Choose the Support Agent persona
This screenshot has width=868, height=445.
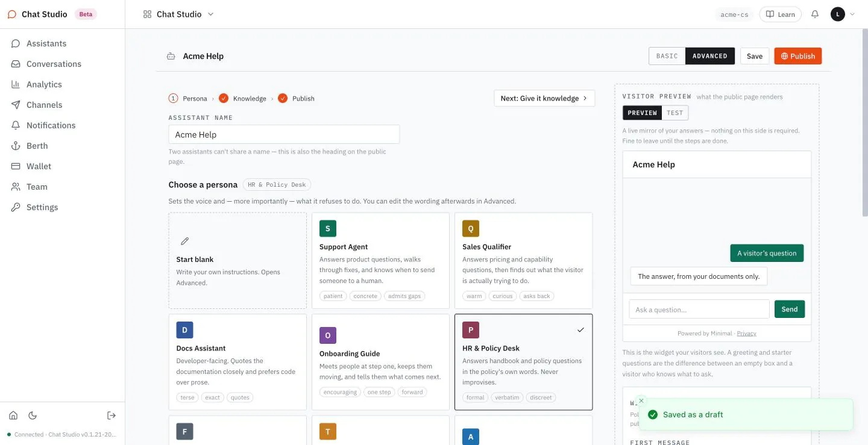point(380,261)
